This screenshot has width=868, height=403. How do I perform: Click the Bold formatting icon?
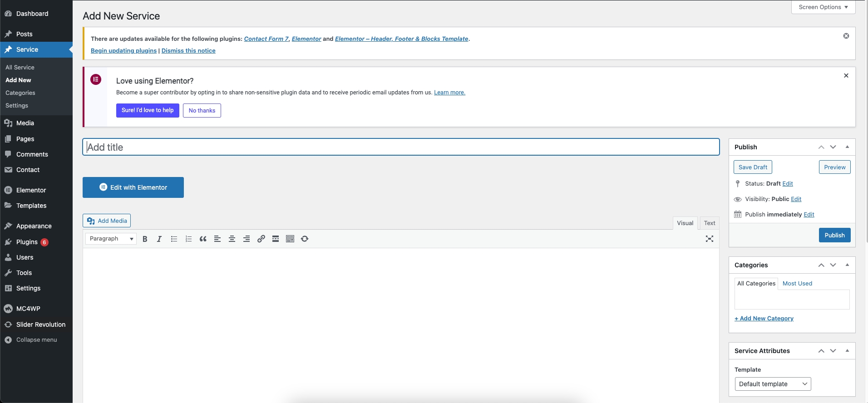point(145,239)
